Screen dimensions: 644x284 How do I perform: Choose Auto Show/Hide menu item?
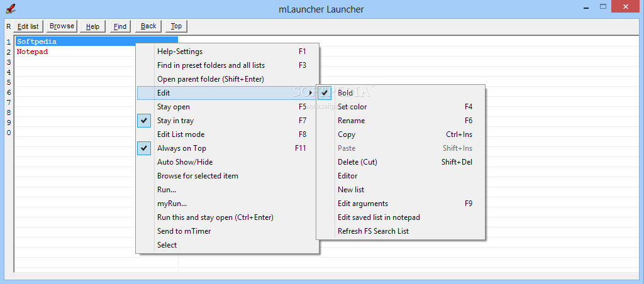(x=228, y=162)
